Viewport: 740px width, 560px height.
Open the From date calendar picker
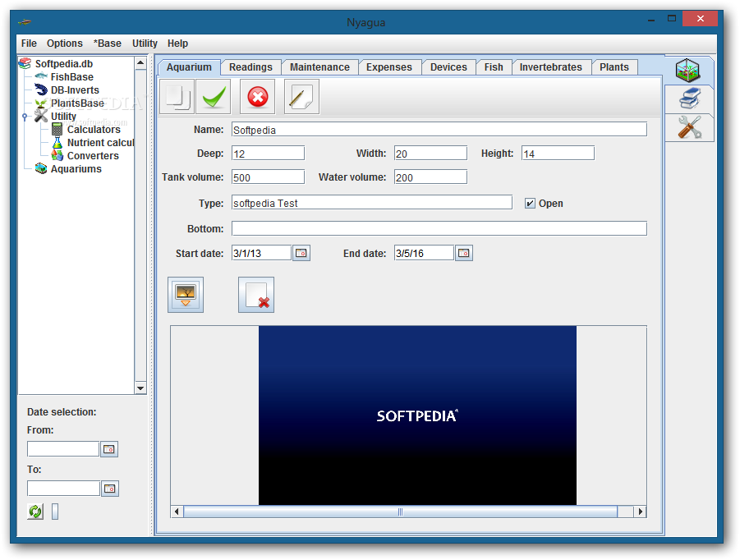coord(109,449)
